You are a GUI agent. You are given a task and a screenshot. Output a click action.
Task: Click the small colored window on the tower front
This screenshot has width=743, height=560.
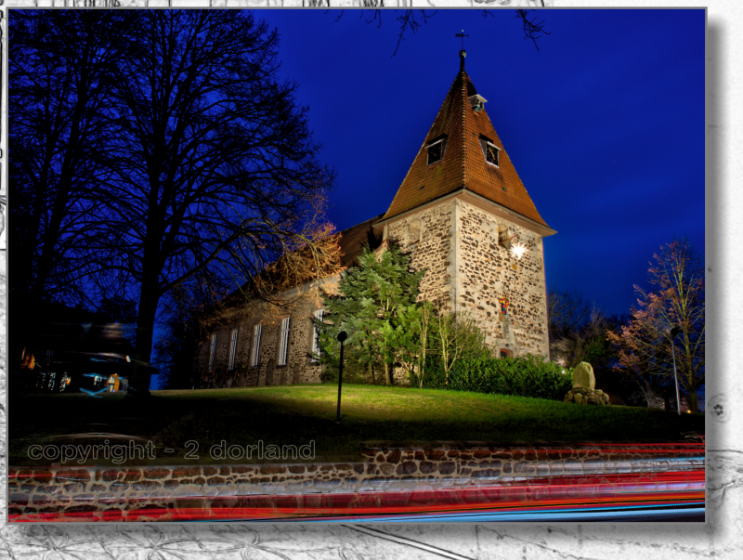(x=503, y=305)
